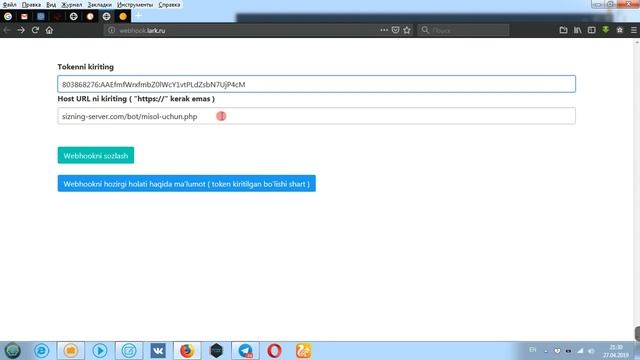Image resolution: width=640 pixels, height=360 pixels.
Task: Open the Журнал menu
Action: [71, 4]
